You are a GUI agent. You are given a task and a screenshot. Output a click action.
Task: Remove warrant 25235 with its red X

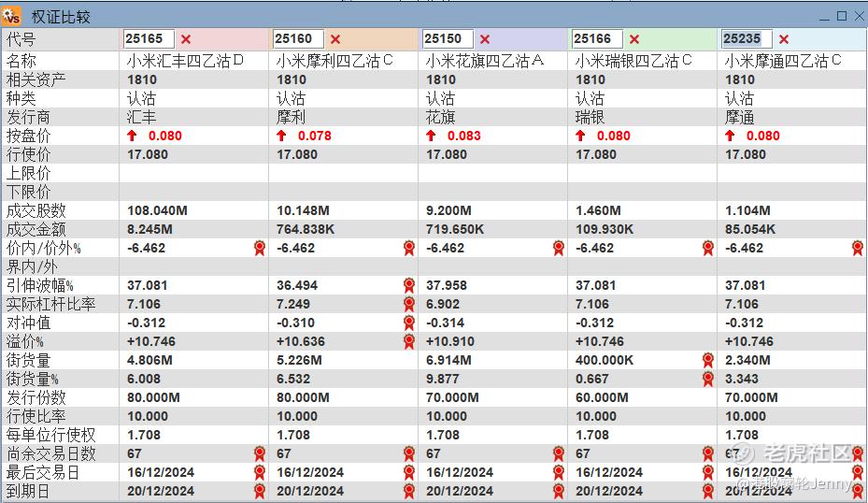784,39
